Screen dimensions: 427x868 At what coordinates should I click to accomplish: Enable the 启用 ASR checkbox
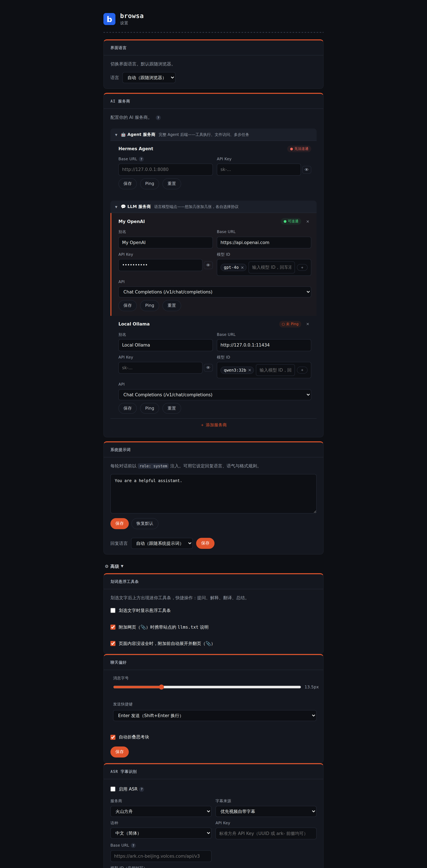[113, 789]
